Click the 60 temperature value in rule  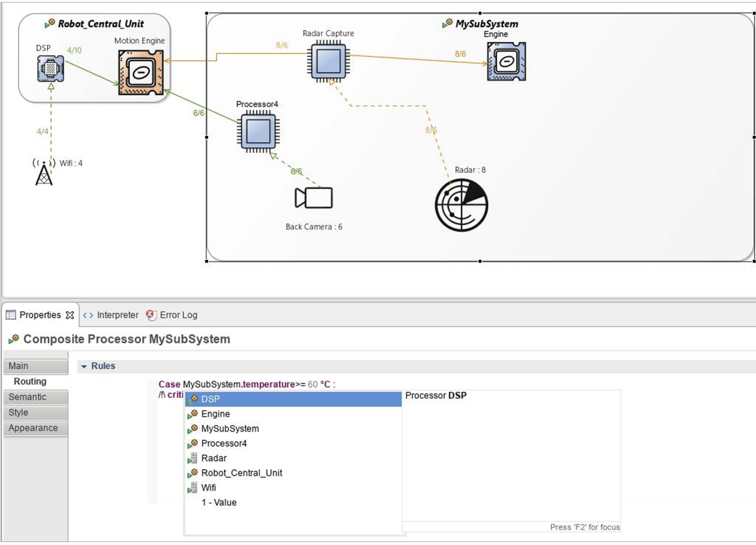[x=313, y=385]
